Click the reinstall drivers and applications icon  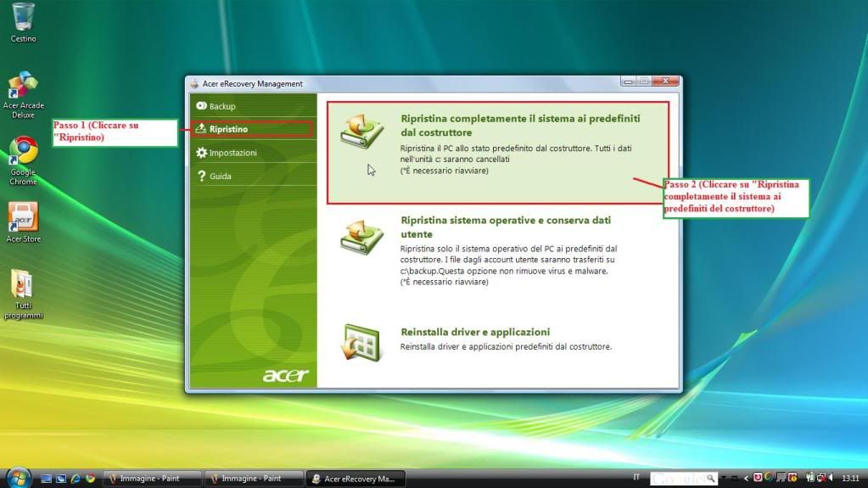point(361,342)
